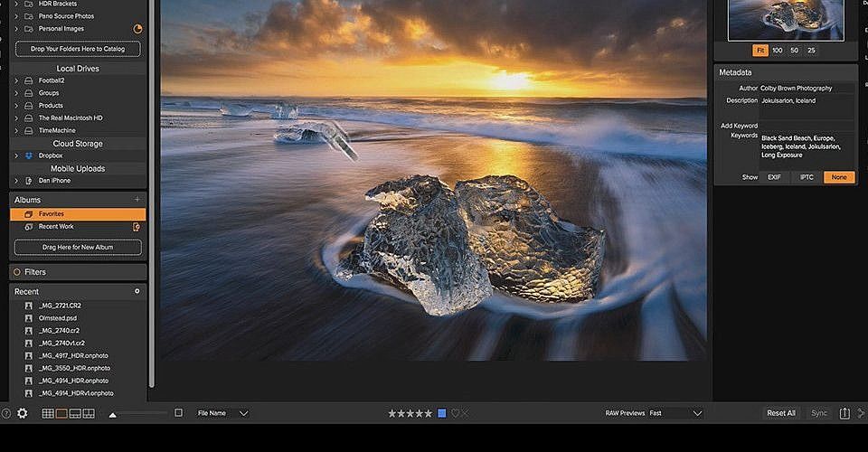Expand the HDR Brackets folder

[16, 4]
